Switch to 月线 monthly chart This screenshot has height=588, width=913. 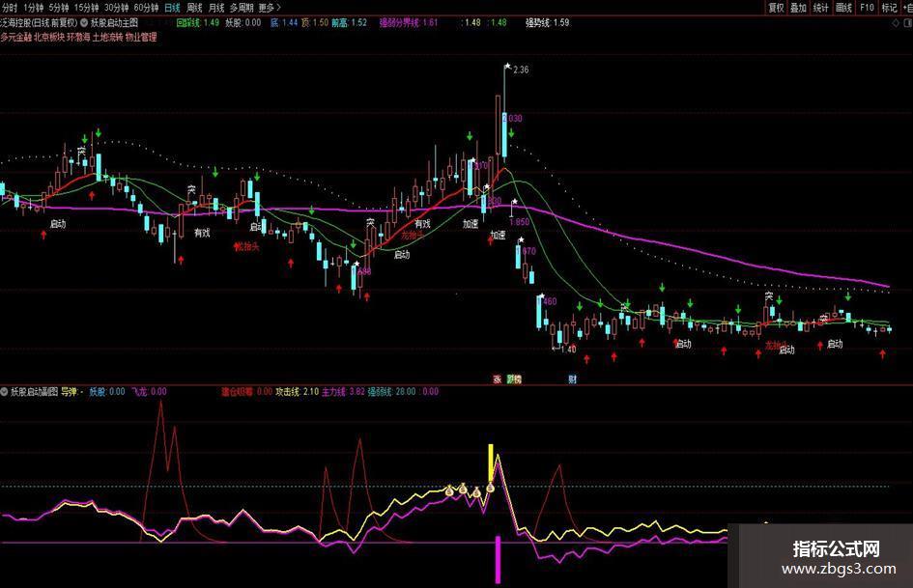pos(216,8)
